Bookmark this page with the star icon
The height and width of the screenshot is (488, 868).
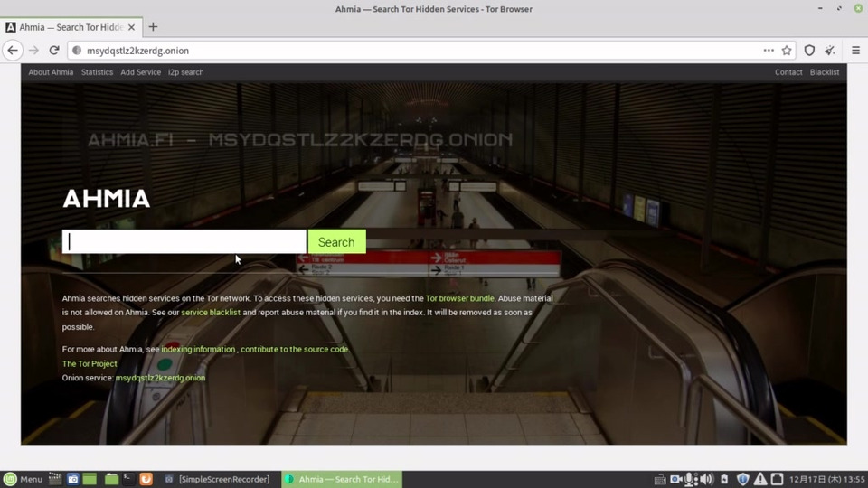tap(787, 51)
